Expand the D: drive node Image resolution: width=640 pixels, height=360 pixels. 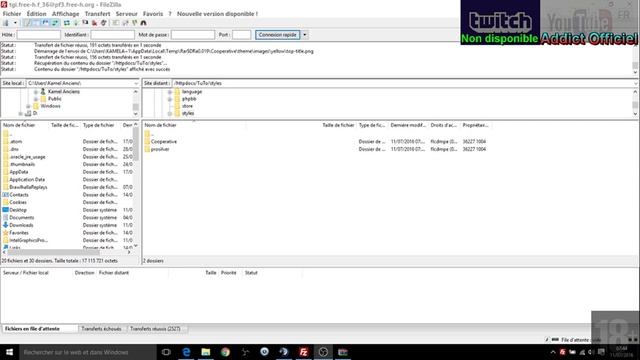coord(20,113)
